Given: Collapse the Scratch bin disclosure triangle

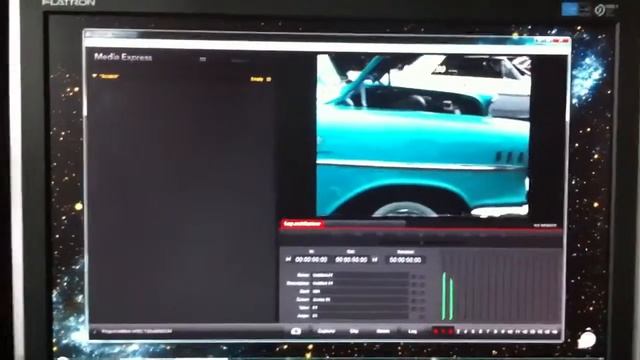Looking at the screenshot, I should [95, 76].
